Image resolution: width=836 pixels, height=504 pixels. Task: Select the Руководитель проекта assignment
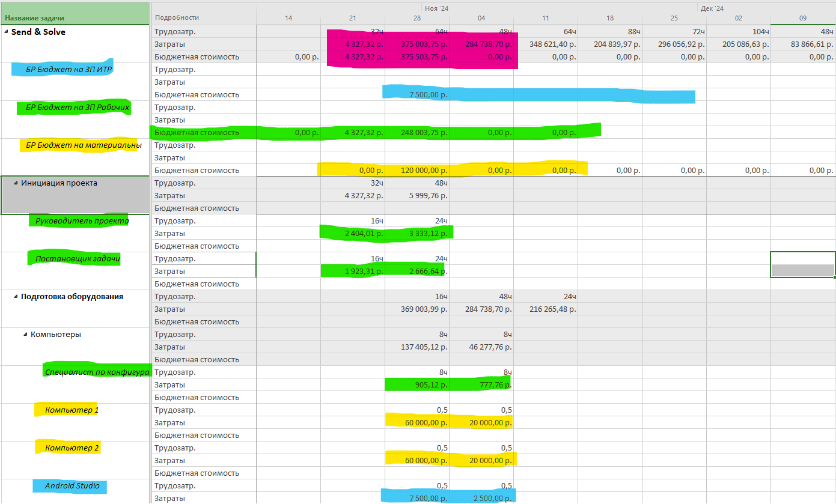(82, 221)
